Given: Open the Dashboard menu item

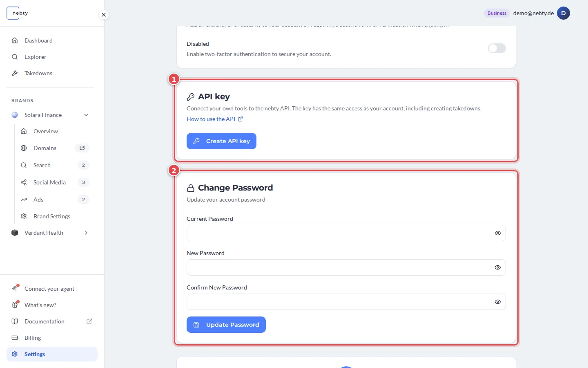Looking at the screenshot, I should (52, 40).
